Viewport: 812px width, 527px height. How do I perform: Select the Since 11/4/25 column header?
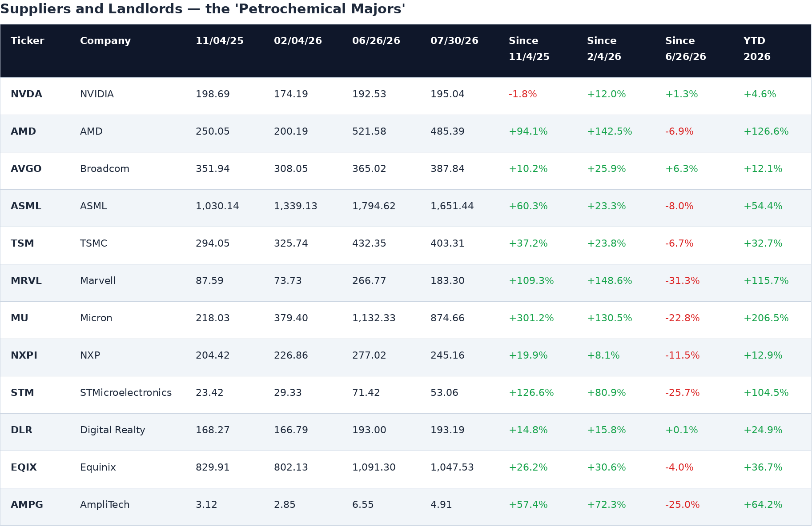tap(529, 49)
